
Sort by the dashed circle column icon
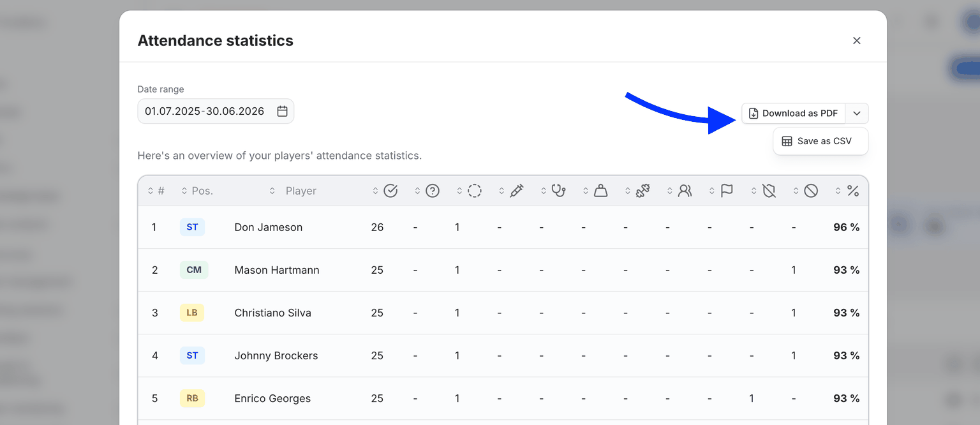(x=475, y=191)
